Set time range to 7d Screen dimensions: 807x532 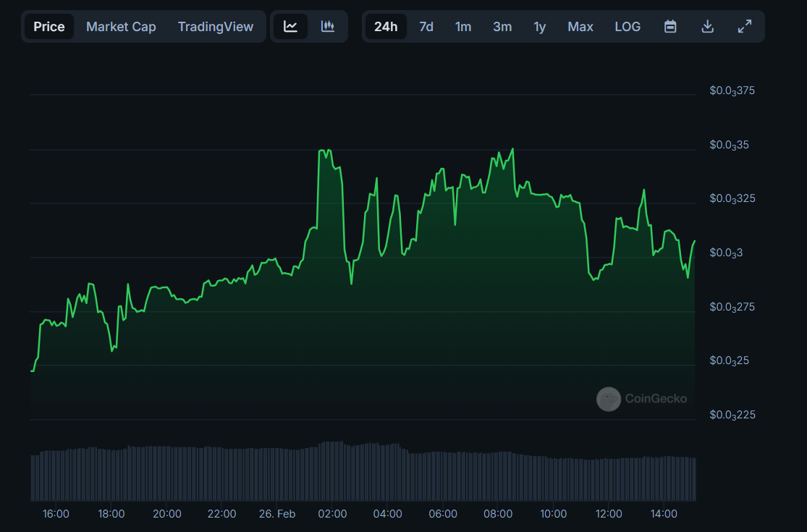point(426,27)
